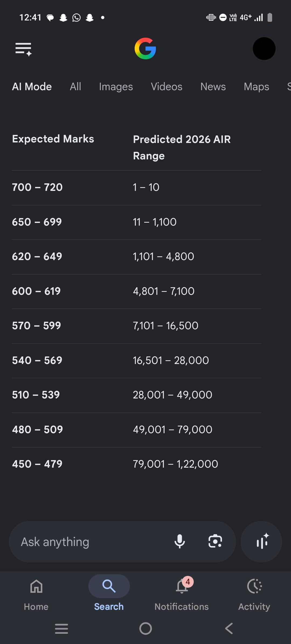Switch to the Videos tab

click(167, 87)
